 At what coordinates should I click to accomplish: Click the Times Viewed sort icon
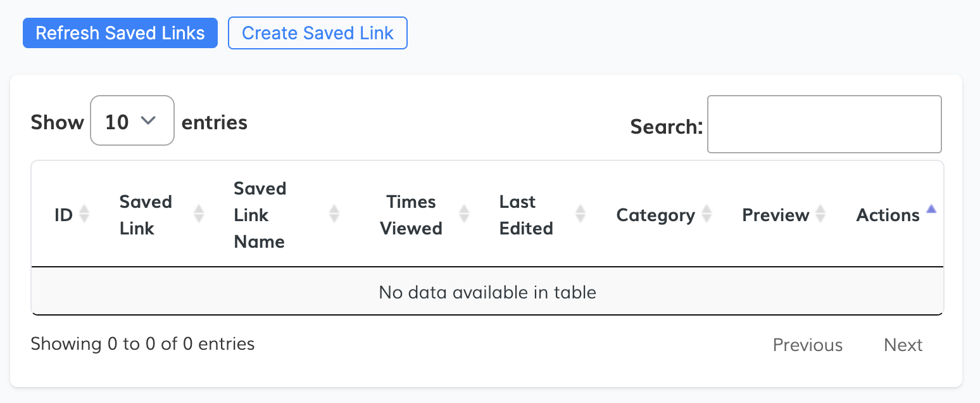464,214
